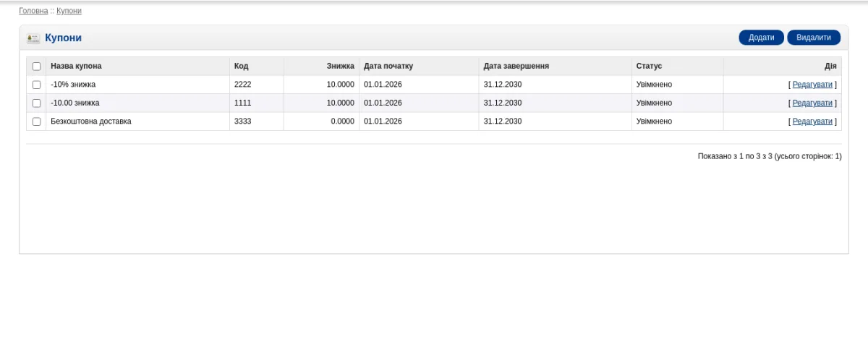Click the coupon icon beside Купони heading
Image resolution: width=868 pixels, height=345 pixels.
[33, 38]
